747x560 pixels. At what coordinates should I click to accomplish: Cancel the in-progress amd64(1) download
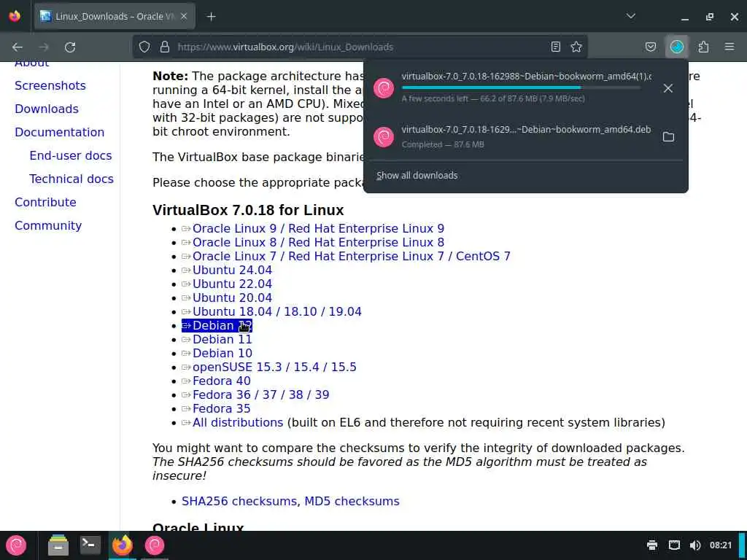pyautogui.click(x=668, y=88)
